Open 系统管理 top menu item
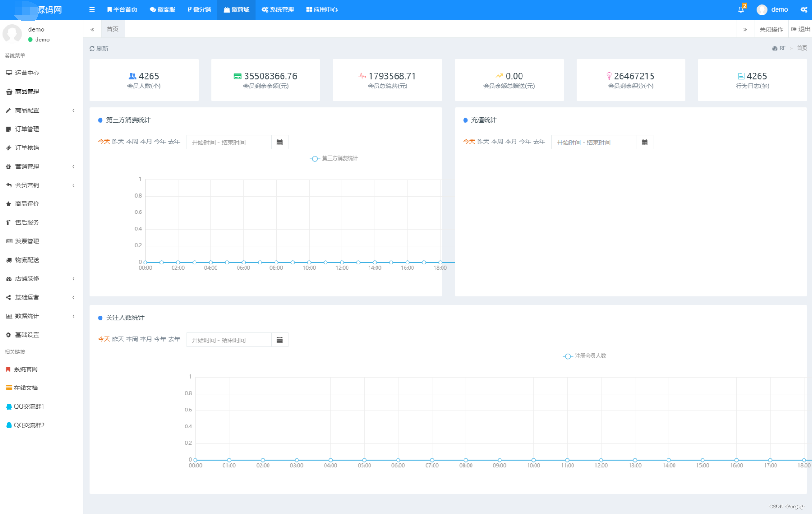 278,9
